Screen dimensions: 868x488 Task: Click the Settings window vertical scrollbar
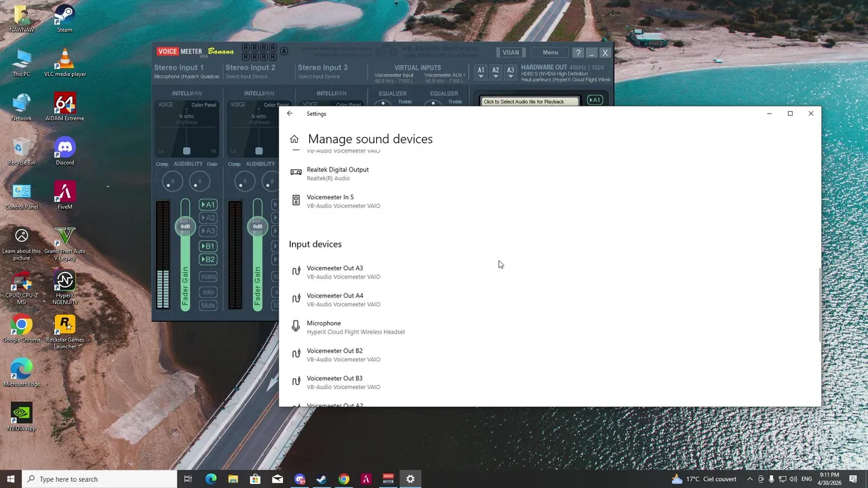point(819,304)
